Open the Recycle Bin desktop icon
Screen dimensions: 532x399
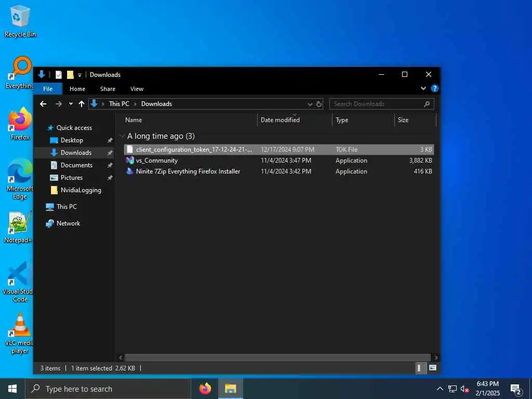pyautogui.click(x=20, y=21)
